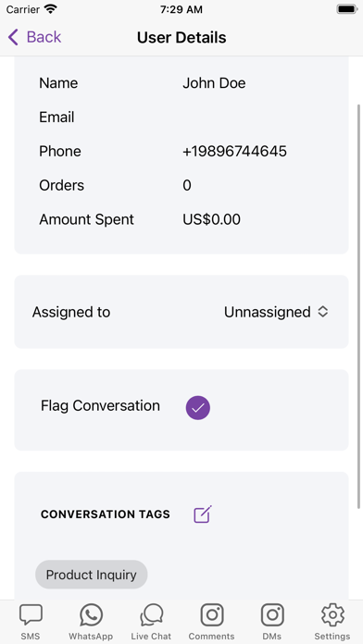Click the battery indicator in status bar

[x=346, y=9]
